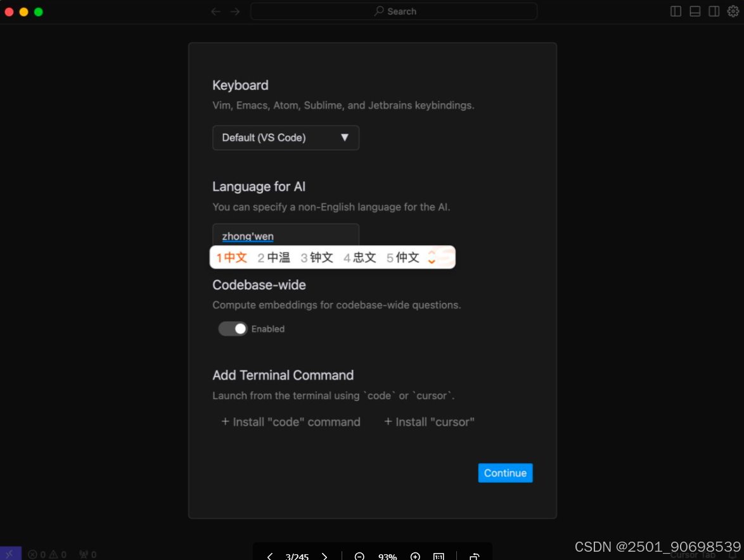Zoom out using the minus icon
Screen dimensions: 744x560
click(359, 556)
